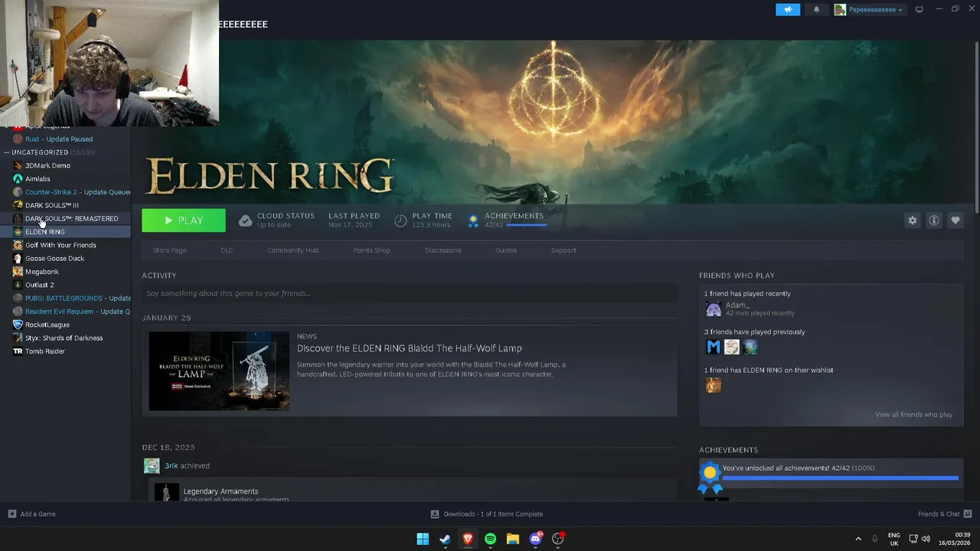The width and height of the screenshot is (980, 551).
Task: Open game settings gear icon
Action: click(x=913, y=220)
